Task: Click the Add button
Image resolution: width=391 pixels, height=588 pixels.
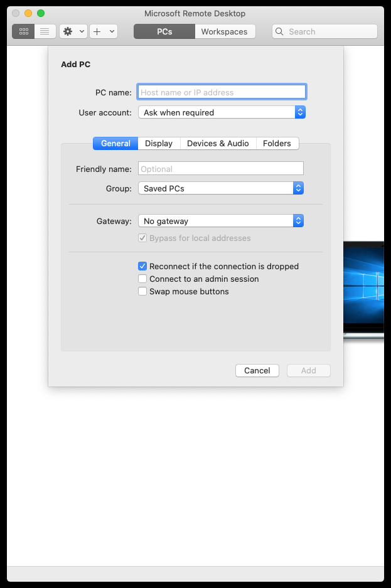Action: click(309, 370)
